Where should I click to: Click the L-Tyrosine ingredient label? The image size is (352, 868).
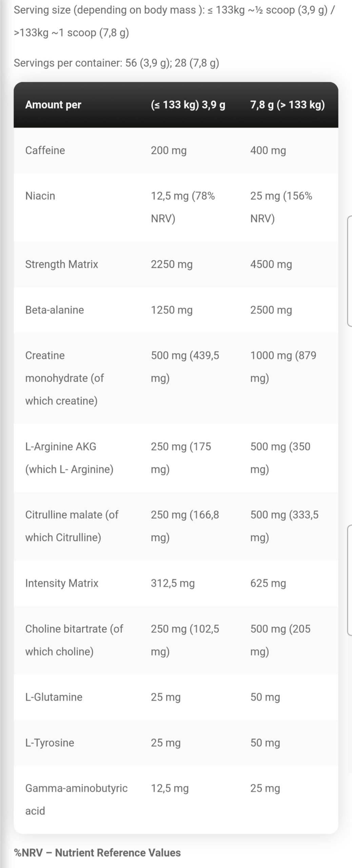click(50, 743)
